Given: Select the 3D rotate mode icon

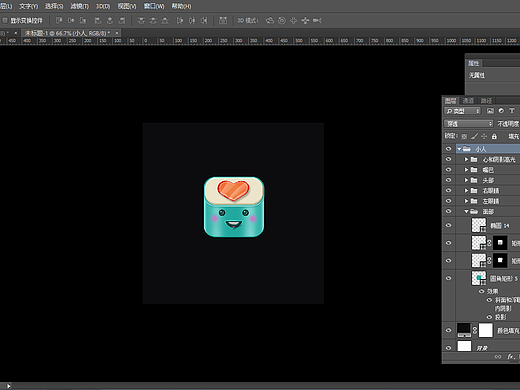Looking at the screenshot, I should click(x=270, y=21).
